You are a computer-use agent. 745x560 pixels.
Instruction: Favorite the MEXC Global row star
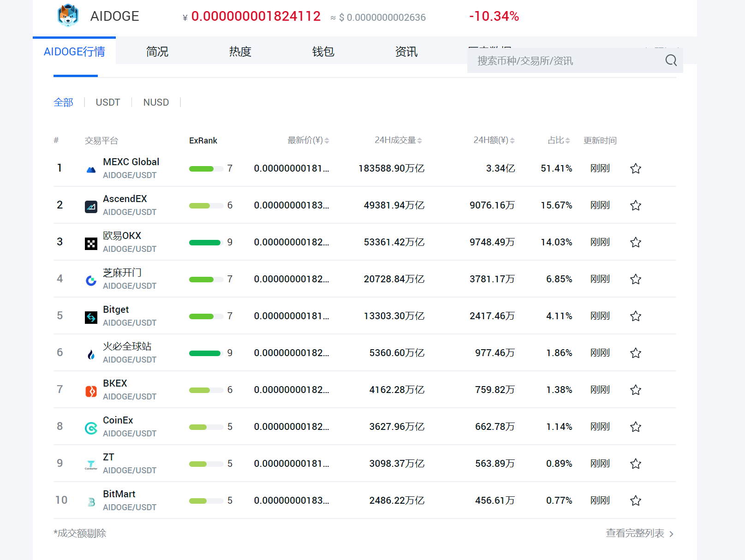click(x=635, y=168)
